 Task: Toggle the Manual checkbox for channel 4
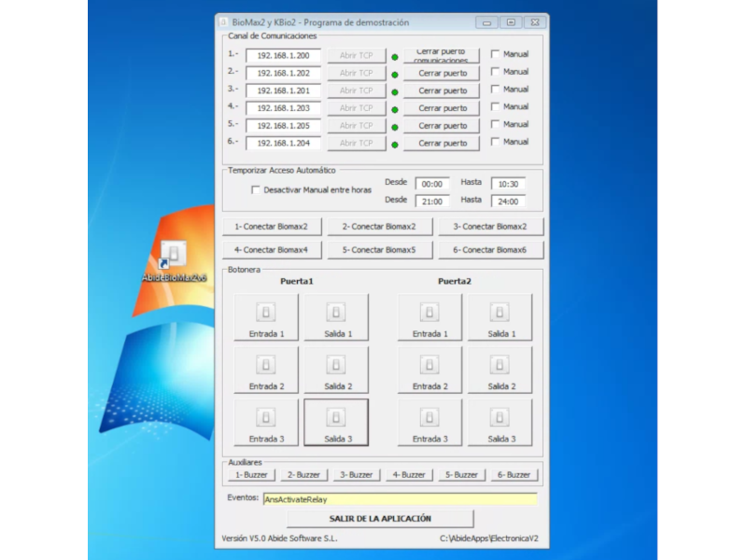(496, 107)
